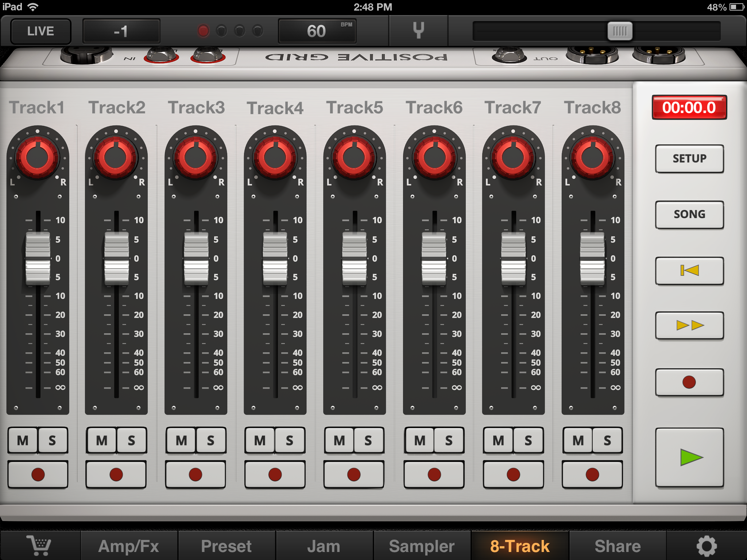Viewport: 747px width, 560px height.
Task: Solo Track4
Action: (290, 440)
